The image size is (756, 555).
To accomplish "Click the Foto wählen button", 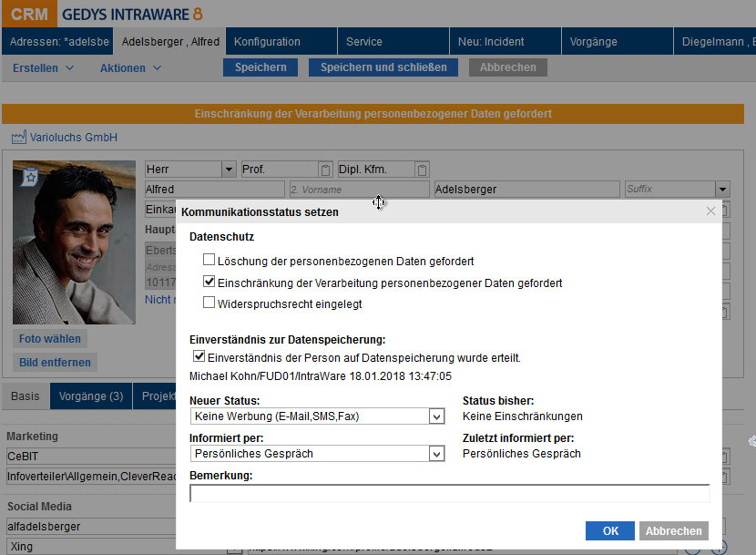I will click(x=50, y=339).
